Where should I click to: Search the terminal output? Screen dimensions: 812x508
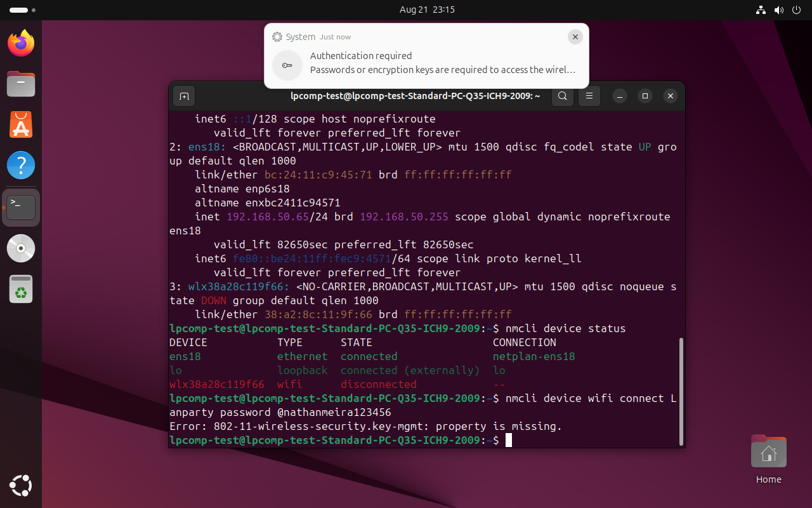tap(563, 96)
